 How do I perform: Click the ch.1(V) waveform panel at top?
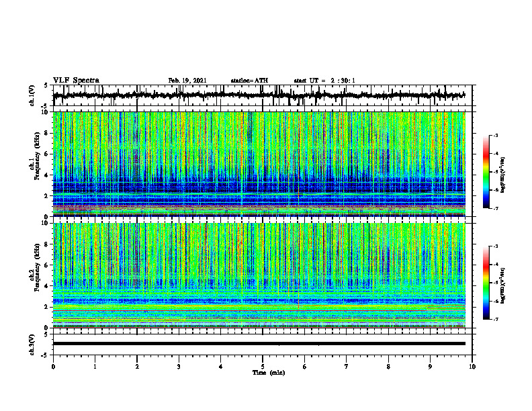coord(262,95)
